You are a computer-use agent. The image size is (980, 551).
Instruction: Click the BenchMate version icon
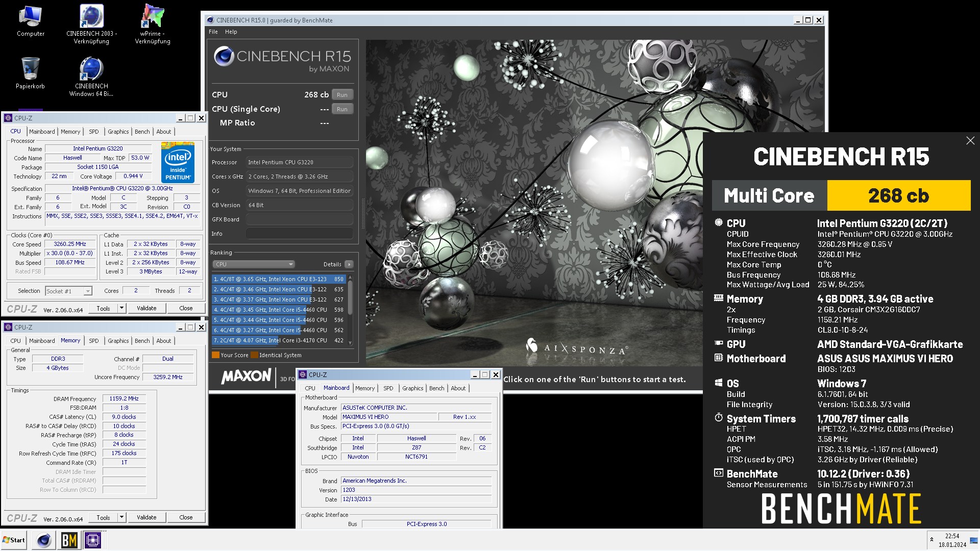(719, 473)
